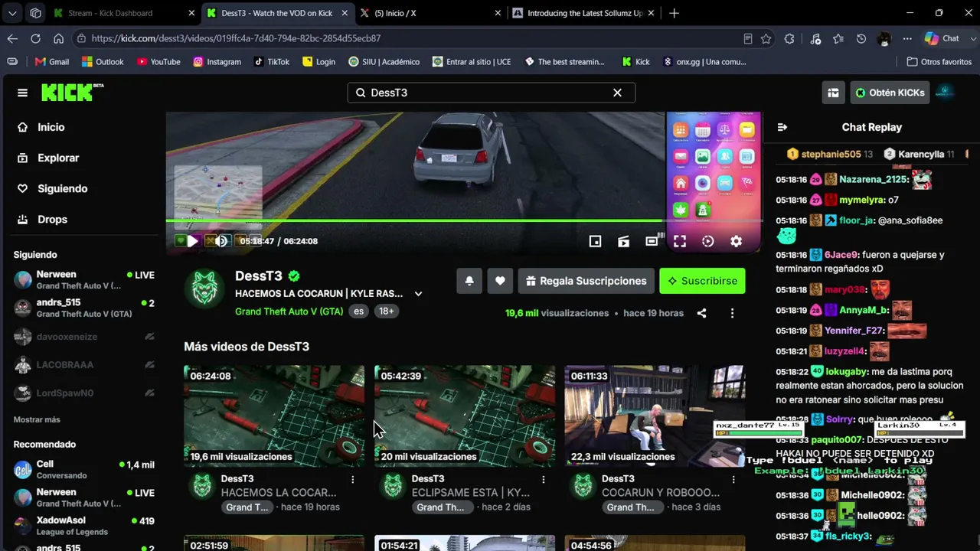The height and width of the screenshot is (551, 980).
Task: Mute the video volume
Action: pyautogui.click(x=221, y=241)
